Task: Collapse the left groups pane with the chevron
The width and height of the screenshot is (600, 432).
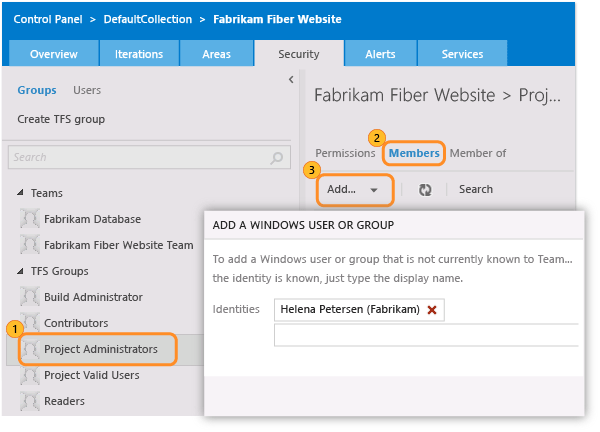Action: coord(291,80)
